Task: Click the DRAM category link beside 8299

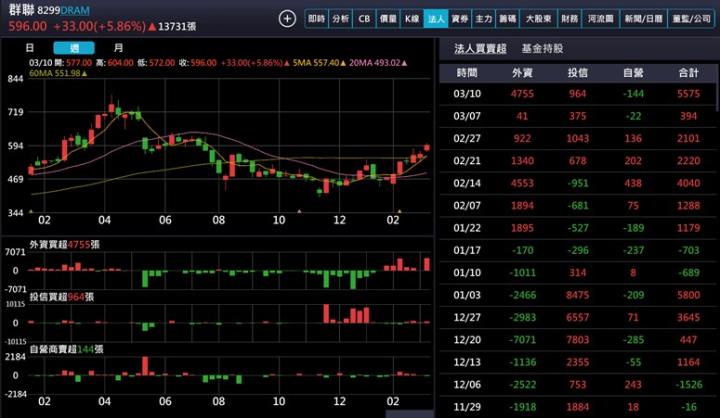Action: [75, 10]
